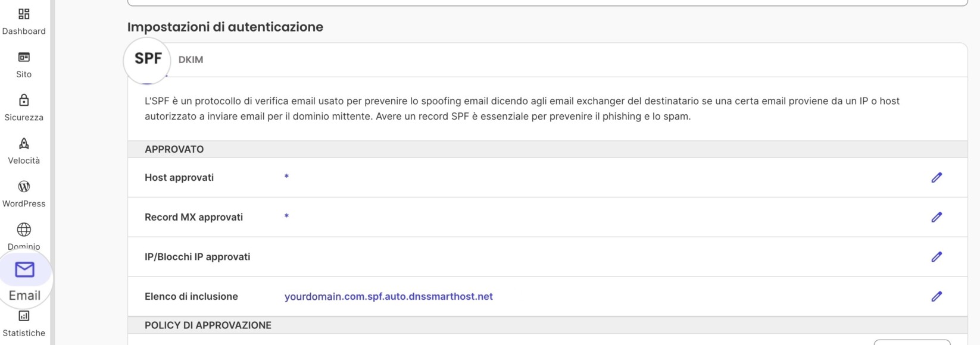Edit Host approvati with pencil icon

pos(937,177)
